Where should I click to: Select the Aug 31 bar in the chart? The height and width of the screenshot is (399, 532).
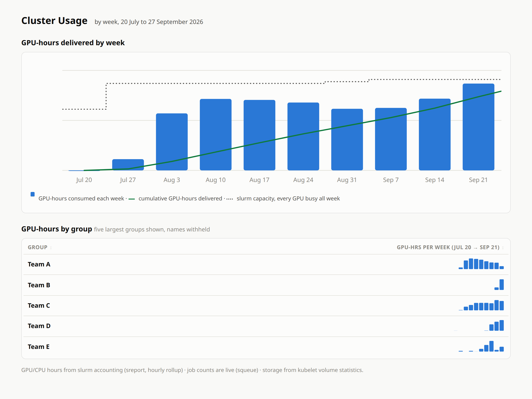pos(347,139)
